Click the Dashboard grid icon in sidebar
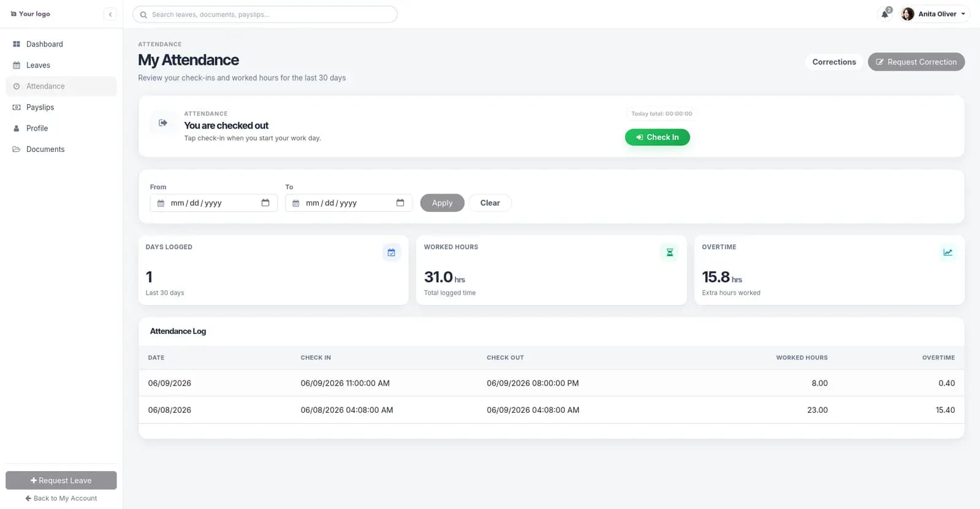Screen dimensions: 980x509 point(17,44)
